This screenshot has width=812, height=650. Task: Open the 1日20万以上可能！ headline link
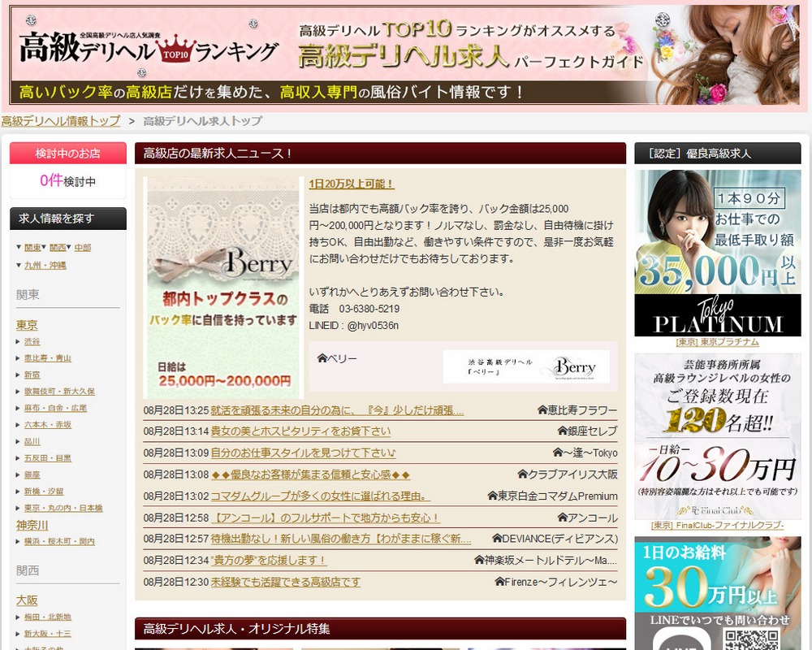pos(352,184)
